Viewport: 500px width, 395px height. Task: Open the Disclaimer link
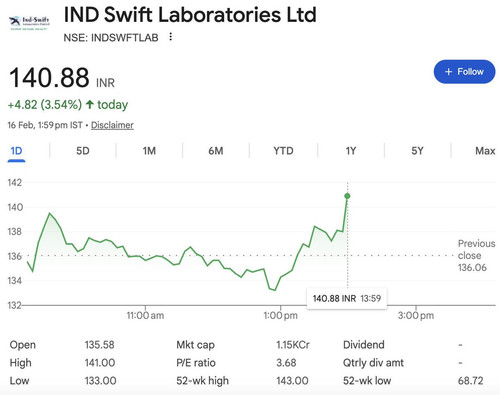click(x=112, y=125)
